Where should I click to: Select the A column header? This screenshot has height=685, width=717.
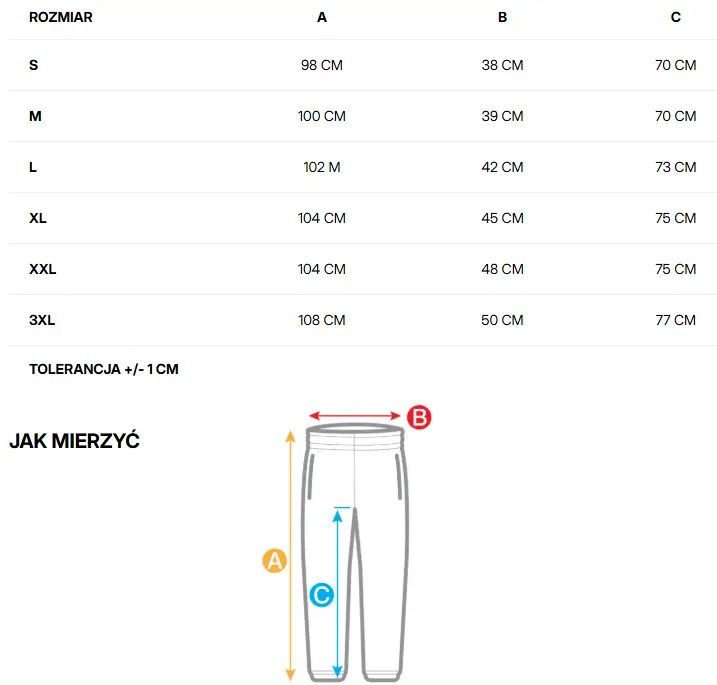pyautogui.click(x=321, y=17)
